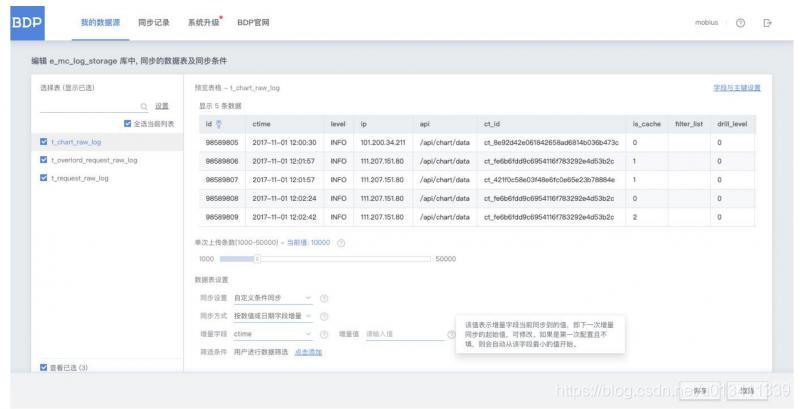Image resolution: width=800 pixels, height=409 pixels.
Task: Click the ct_id column header
Action: point(492,124)
